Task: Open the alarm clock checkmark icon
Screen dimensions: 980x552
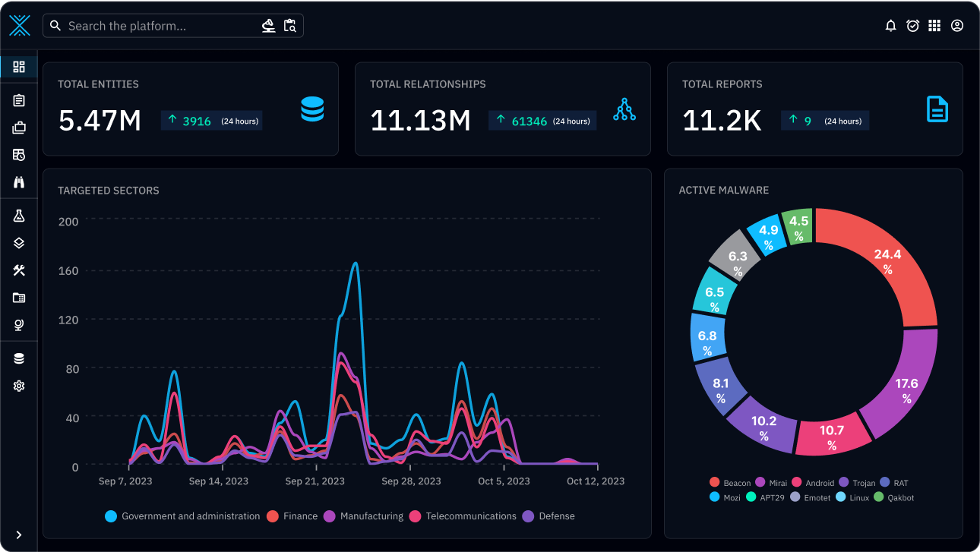Action: [x=913, y=26]
